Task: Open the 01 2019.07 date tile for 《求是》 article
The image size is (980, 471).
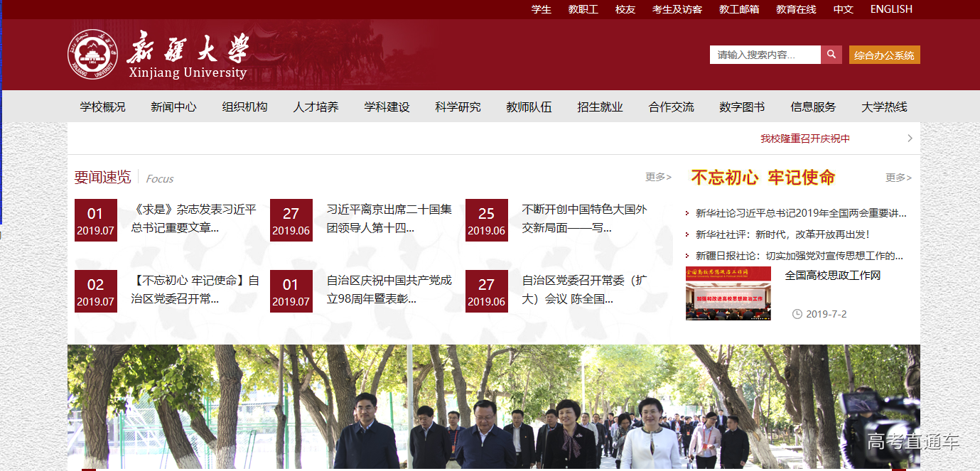Action: [x=95, y=220]
